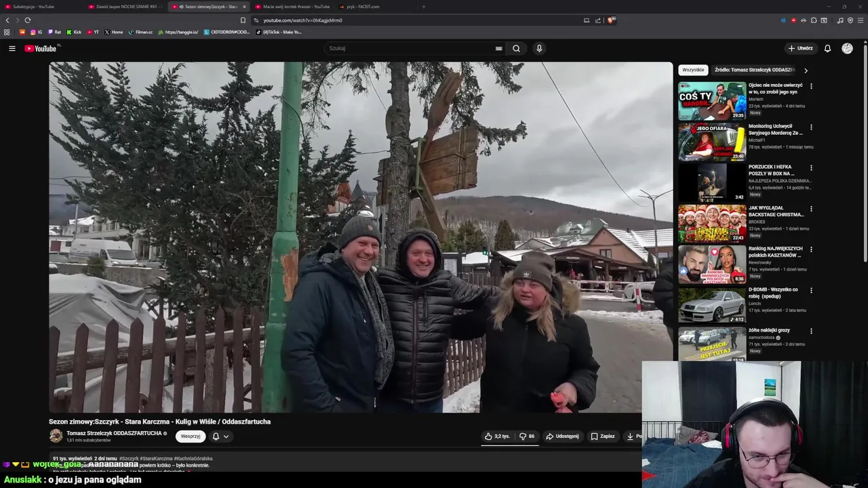This screenshot has width=868, height=488.
Task: Open the browser music playlist icon
Action: (840, 20)
